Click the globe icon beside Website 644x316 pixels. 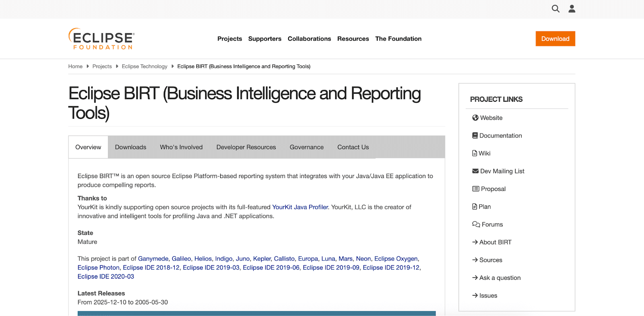(x=475, y=118)
